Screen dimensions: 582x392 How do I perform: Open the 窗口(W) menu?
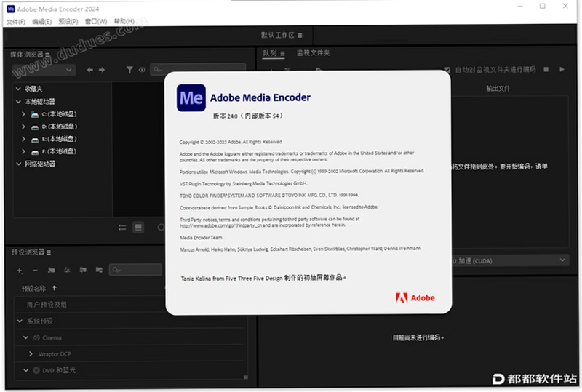(96, 22)
